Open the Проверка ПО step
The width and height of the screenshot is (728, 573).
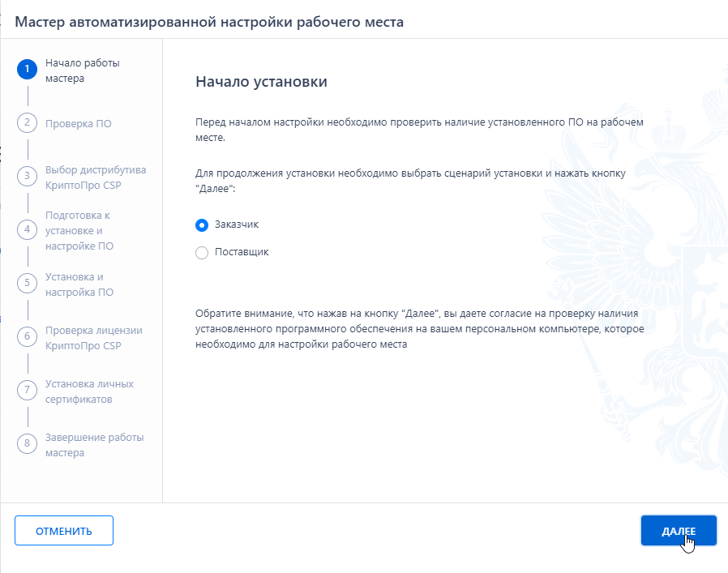79,123
